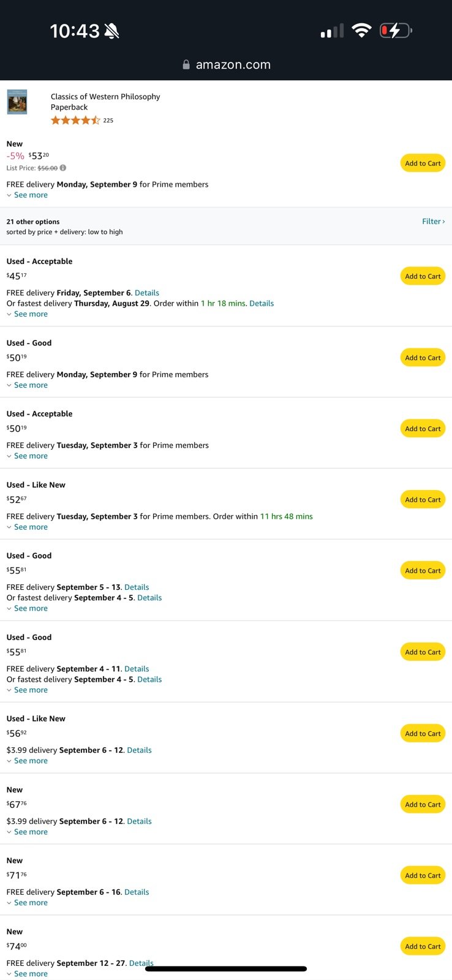Open Details for fastest delivery Thursday, August 29
The width and height of the screenshot is (452, 980).
click(x=262, y=303)
